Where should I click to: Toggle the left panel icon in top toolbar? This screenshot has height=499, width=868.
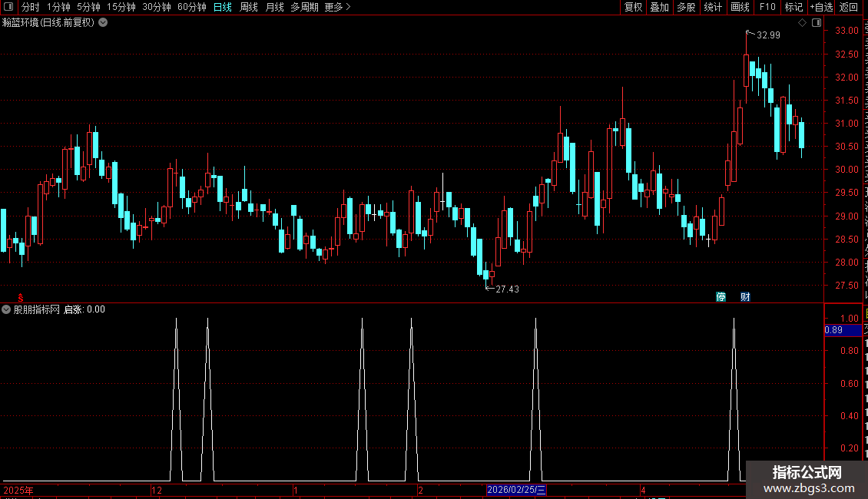tap(8, 7)
